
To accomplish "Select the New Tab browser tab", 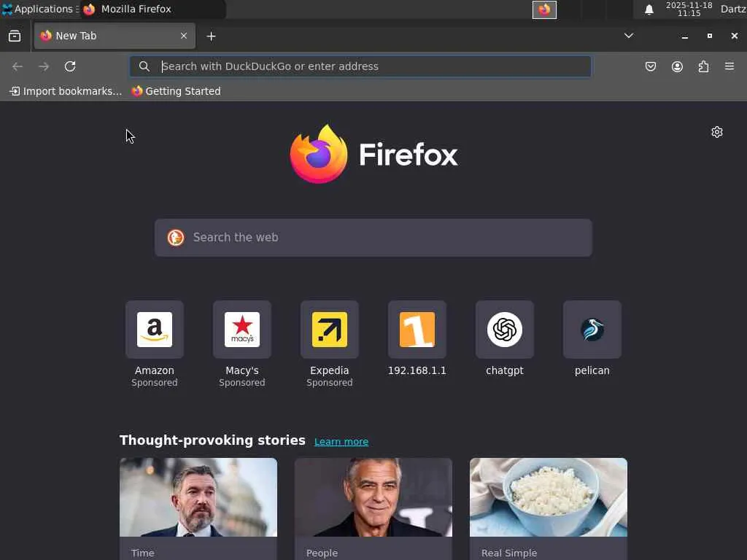I will point(115,36).
